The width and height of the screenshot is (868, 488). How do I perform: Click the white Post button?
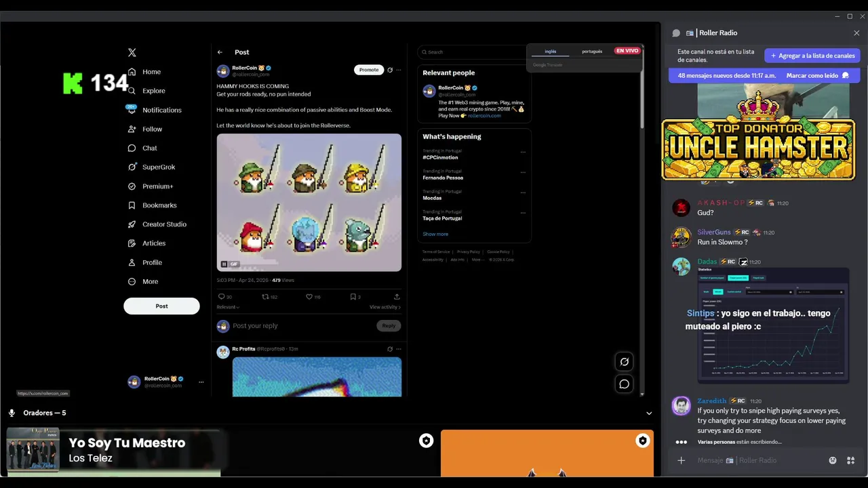tap(161, 306)
